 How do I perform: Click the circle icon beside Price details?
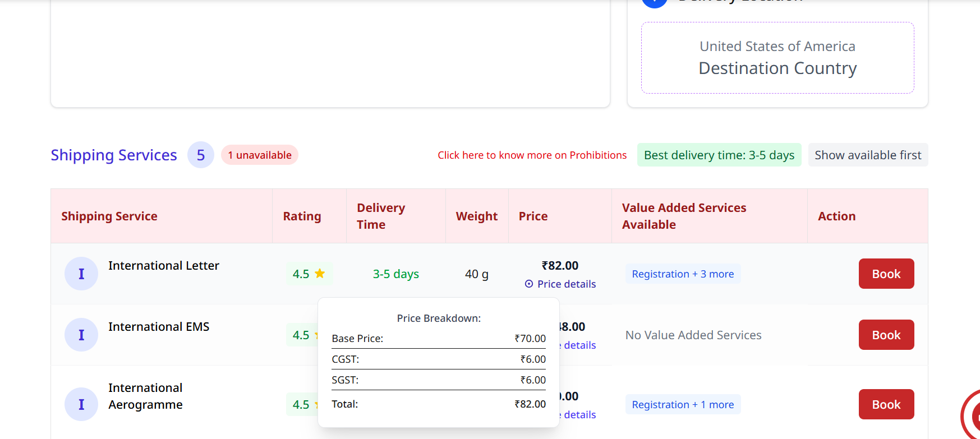coord(529,284)
